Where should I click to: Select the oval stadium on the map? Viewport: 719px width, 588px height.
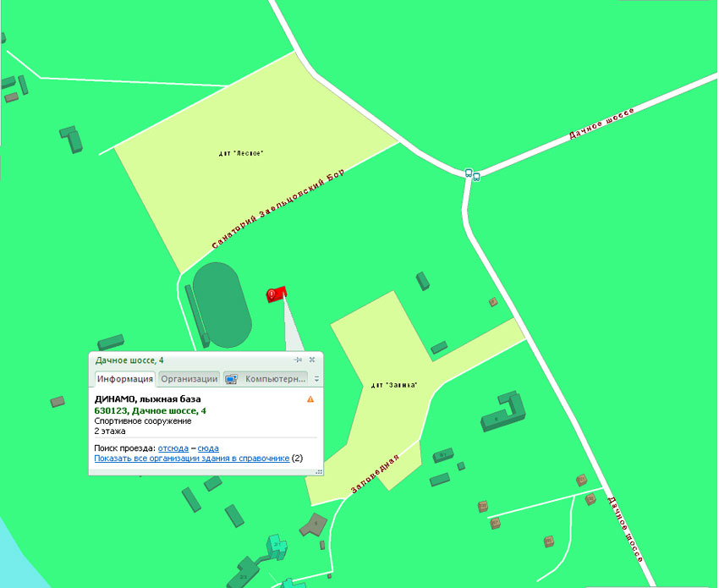pyautogui.click(x=222, y=305)
